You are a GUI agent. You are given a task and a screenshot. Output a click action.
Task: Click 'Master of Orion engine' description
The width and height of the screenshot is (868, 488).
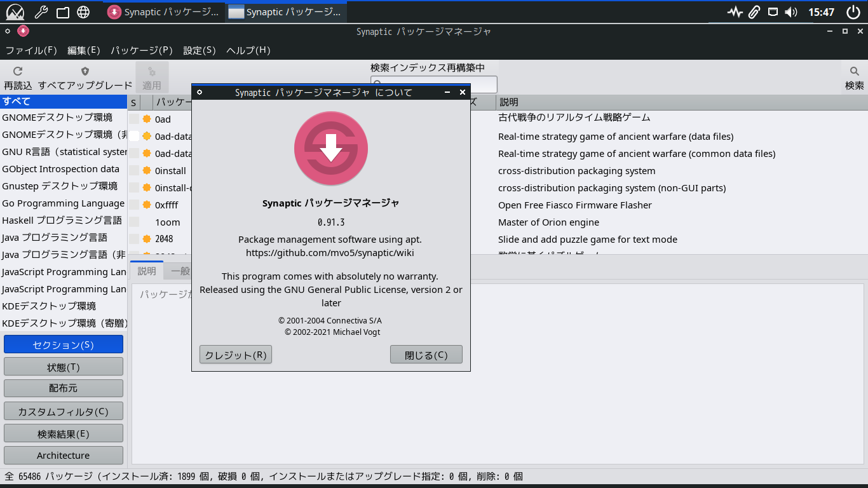pyautogui.click(x=548, y=222)
